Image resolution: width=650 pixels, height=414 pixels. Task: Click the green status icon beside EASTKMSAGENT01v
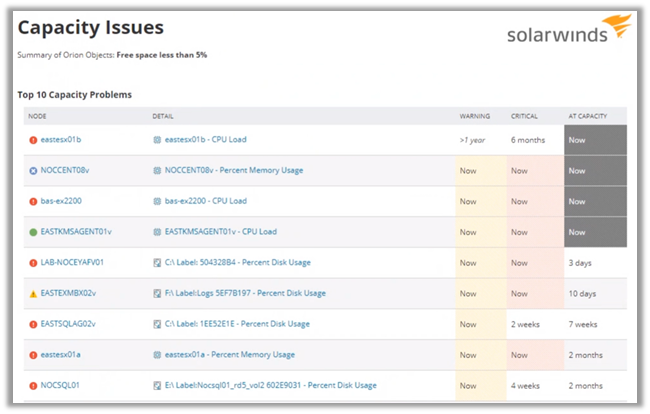(34, 232)
